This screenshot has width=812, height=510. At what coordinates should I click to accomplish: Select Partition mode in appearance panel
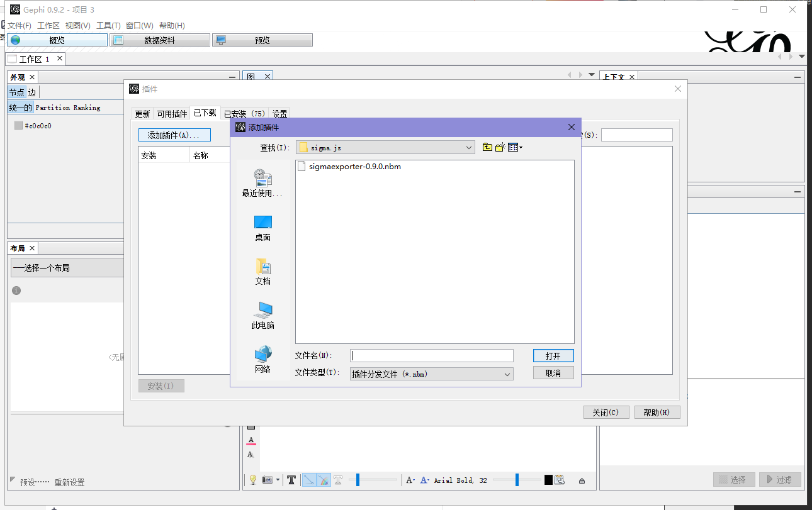(53, 108)
